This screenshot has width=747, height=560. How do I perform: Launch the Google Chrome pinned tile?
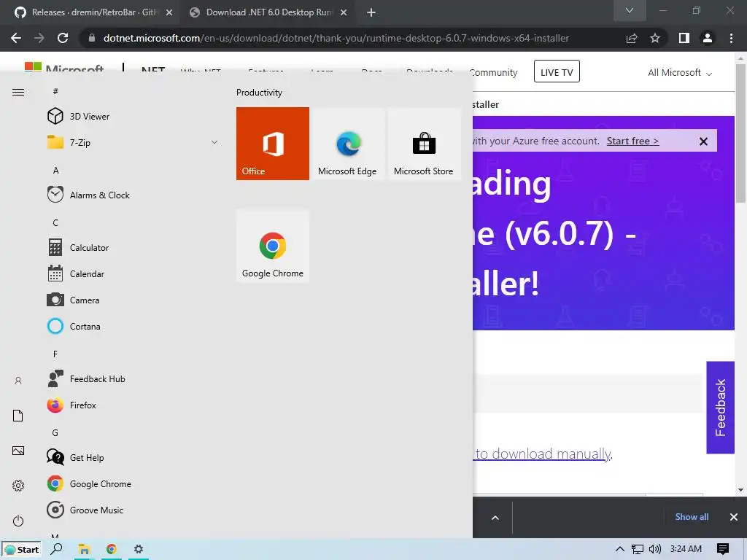pyautogui.click(x=273, y=246)
